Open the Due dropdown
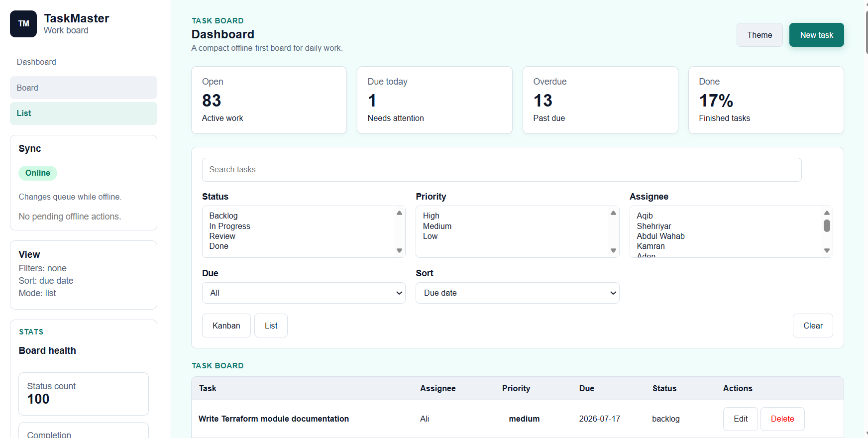The image size is (868, 438). 304,293
